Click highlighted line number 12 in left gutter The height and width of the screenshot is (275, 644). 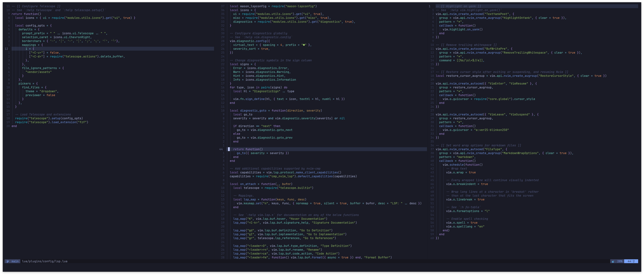coord(6,49)
